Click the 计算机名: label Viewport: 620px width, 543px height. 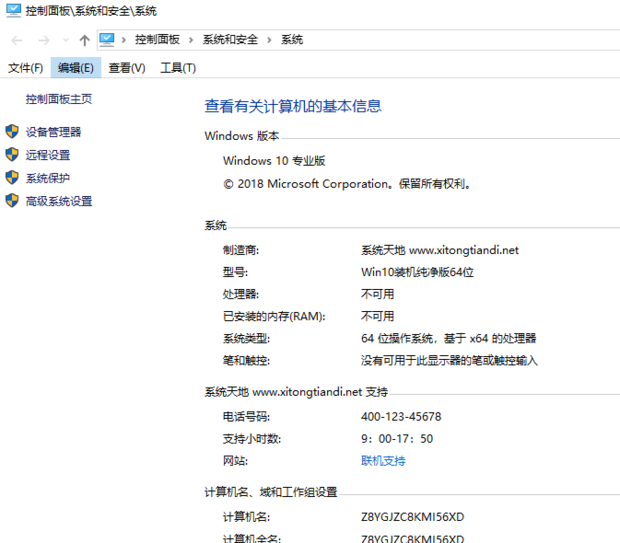(246, 517)
